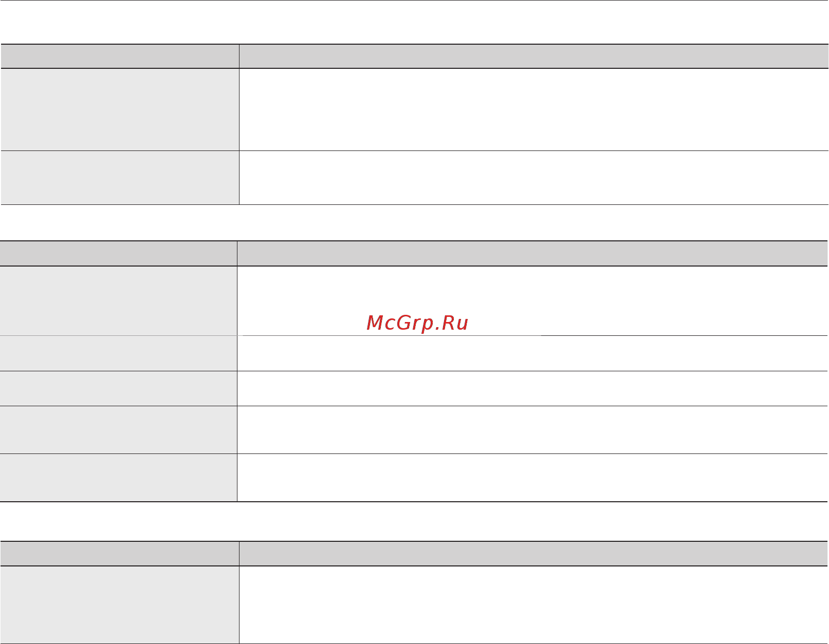Click the tall white cell in first table's first row
The width and height of the screenshot is (829, 644).
point(534,109)
